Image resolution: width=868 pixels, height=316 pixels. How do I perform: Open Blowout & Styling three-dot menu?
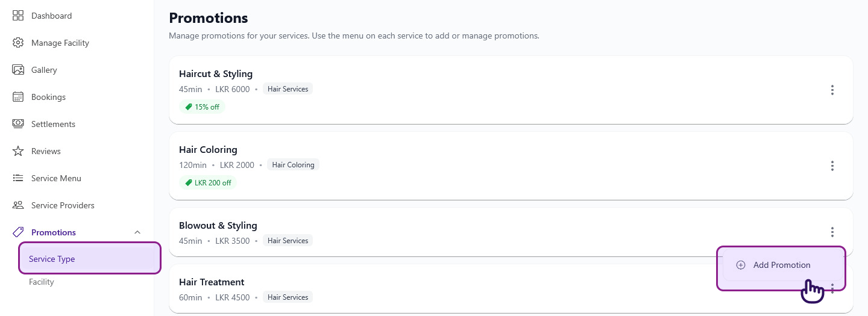(832, 232)
